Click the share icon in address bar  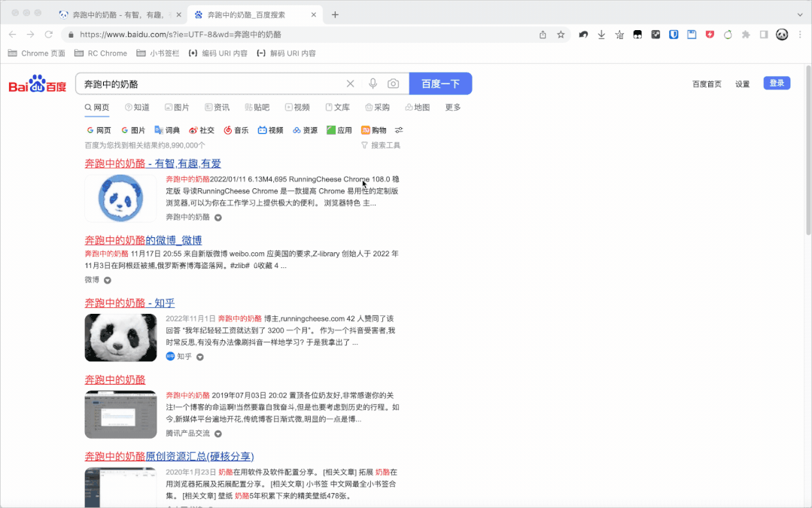[x=543, y=35]
